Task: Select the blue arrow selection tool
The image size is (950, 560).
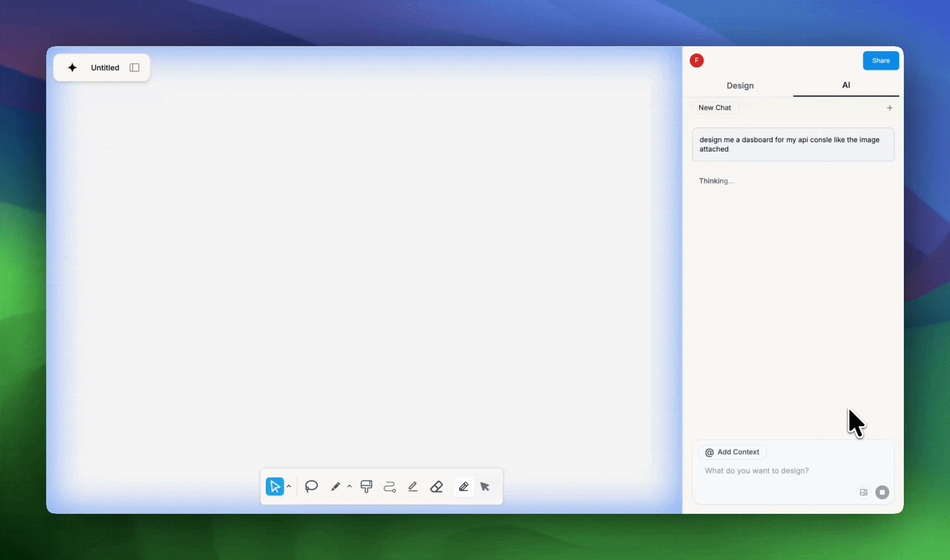Action: (275, 486)
